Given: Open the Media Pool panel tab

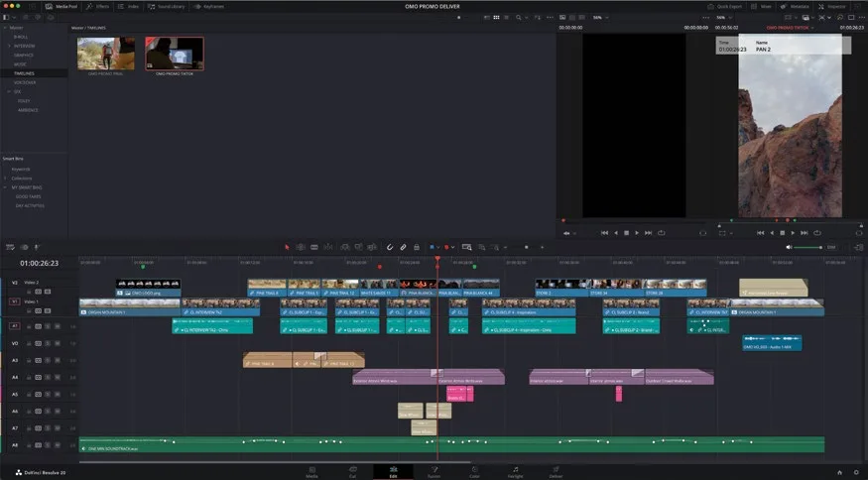Looking at the screenshot, I should click(62, 6).
